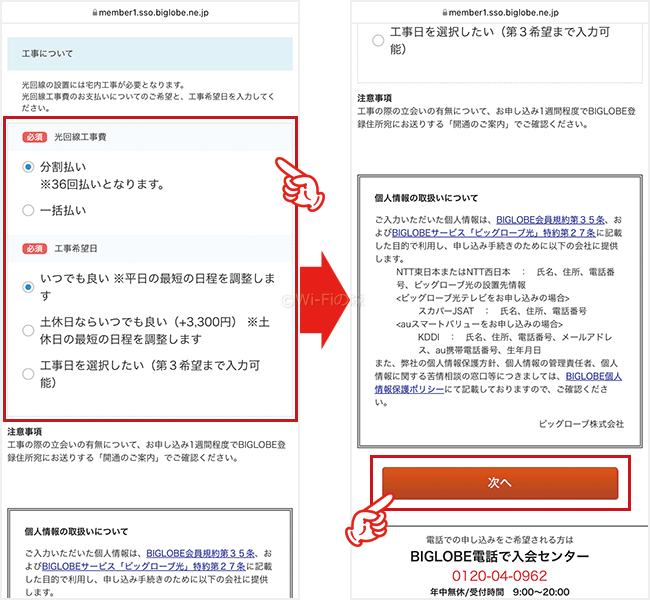Click 必須 badge next to 工事希望日
Image resolution: width=650 pixels, height=600 pixels.
[34, 248]
